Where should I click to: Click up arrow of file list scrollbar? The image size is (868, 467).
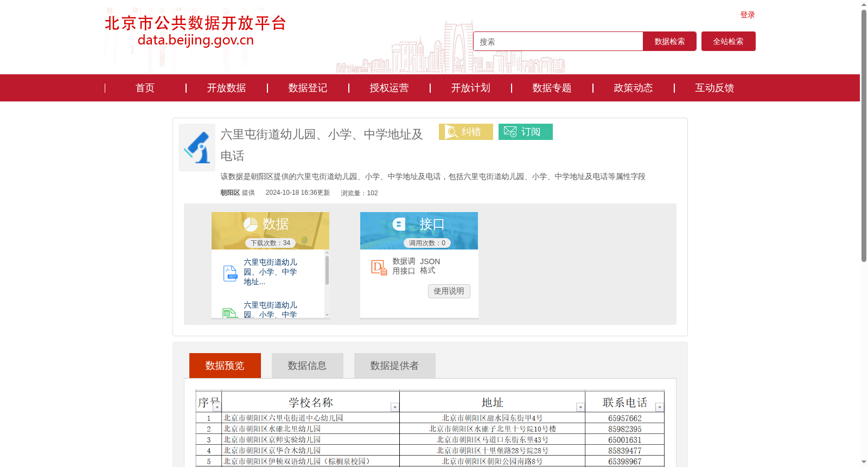click(327, 253)
